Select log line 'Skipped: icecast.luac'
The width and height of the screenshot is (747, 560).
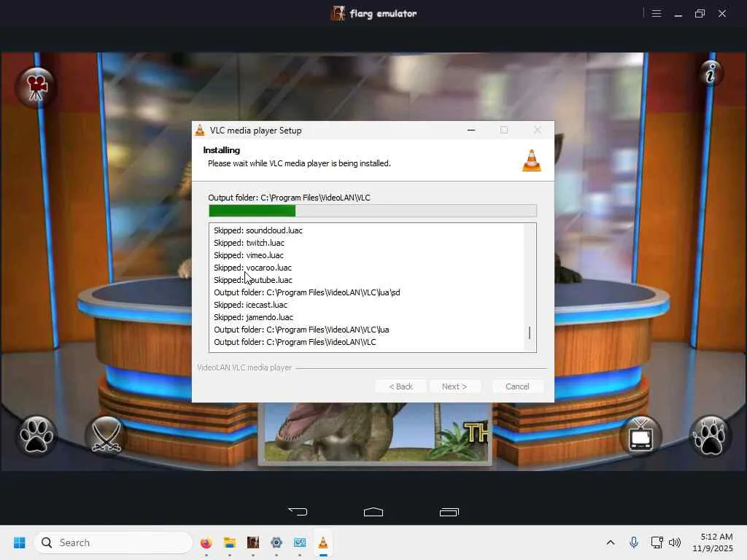pos(251,305)
